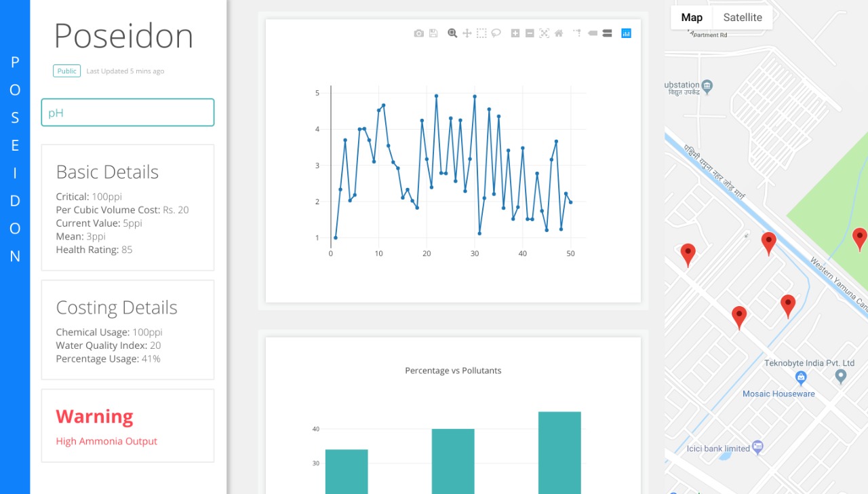Open the Plotly logo link icon

point(626,33)
